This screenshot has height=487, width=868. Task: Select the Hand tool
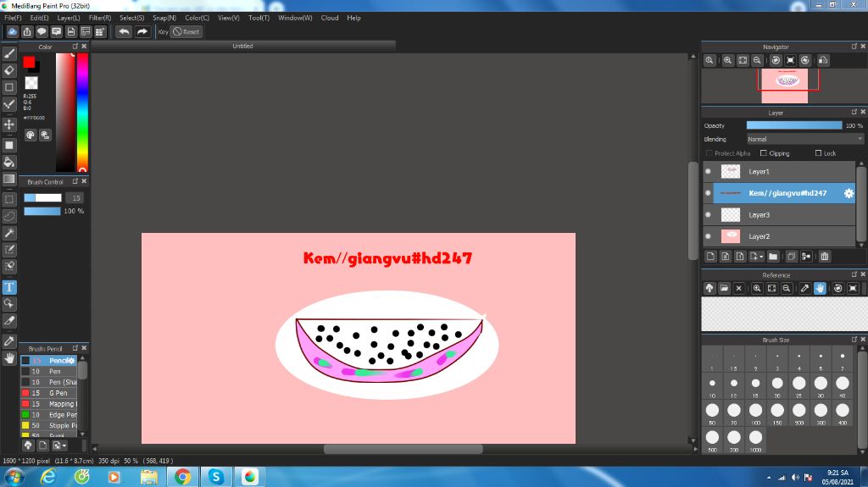tap(9, 358)
